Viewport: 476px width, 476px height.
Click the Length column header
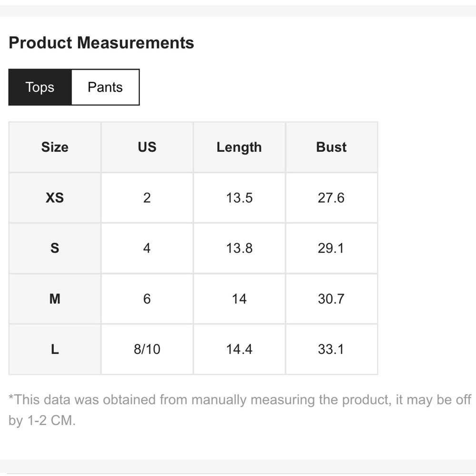[x=239, y=147]
